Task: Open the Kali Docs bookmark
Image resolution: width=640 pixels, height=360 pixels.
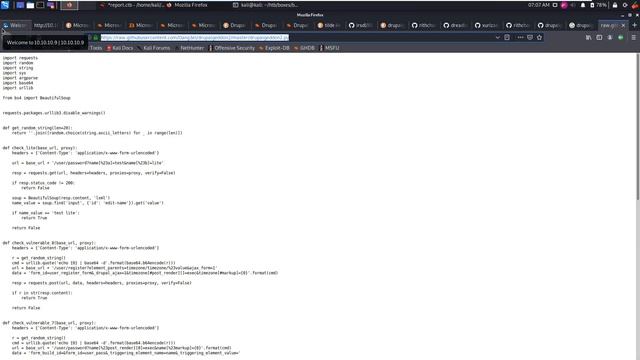Action: pyautogui.click(x=120, y=48)
